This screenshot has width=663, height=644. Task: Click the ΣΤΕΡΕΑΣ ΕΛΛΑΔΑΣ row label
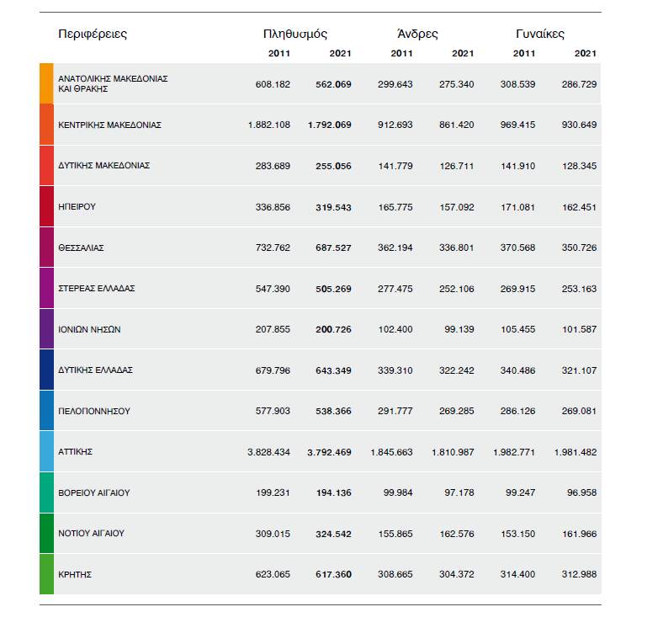(97, 288)
